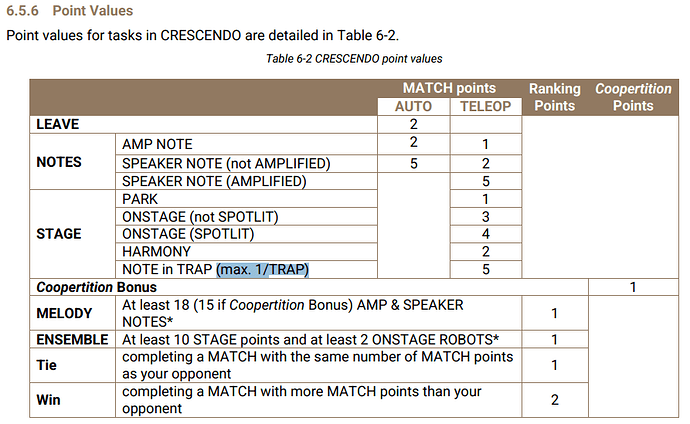Click the Coopertition Bonus row label
Viewport: 690px width, 424px height.
click(96, 287)
